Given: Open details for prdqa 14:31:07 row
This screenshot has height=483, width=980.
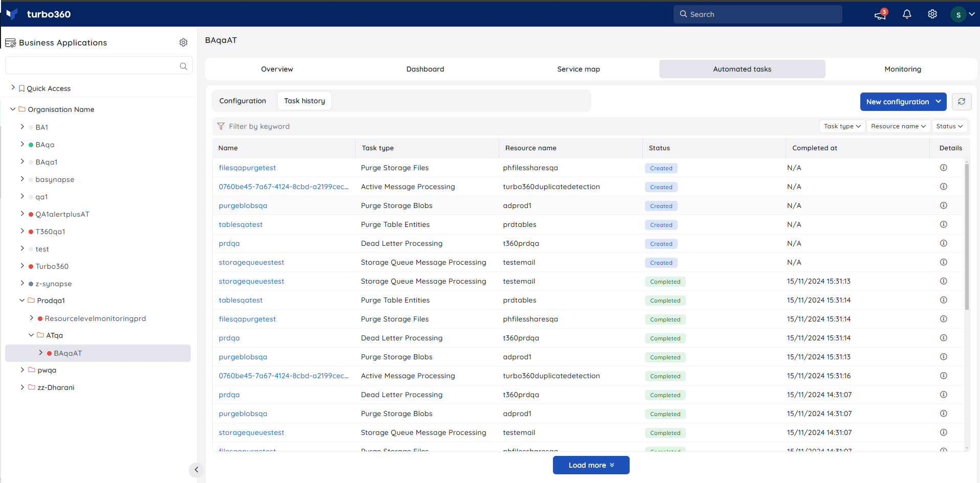Looking at the screenshot, I should [944, 395].
